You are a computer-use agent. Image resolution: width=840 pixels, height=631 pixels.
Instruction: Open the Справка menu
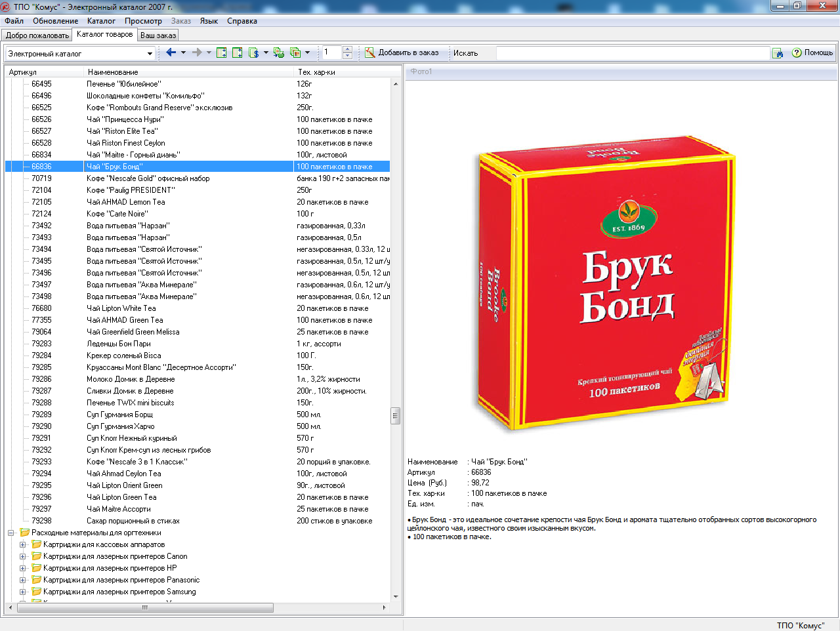[242, 21]
